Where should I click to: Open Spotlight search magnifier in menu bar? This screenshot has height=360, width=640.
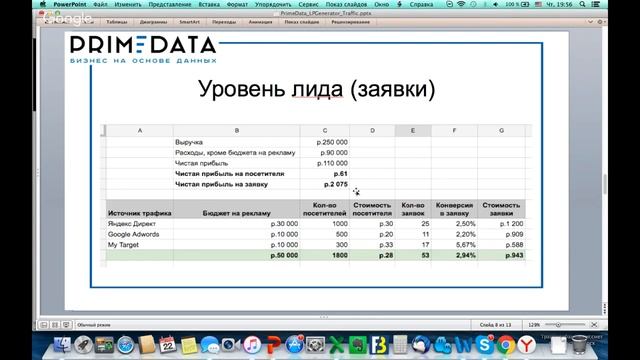tap(582, 4)
